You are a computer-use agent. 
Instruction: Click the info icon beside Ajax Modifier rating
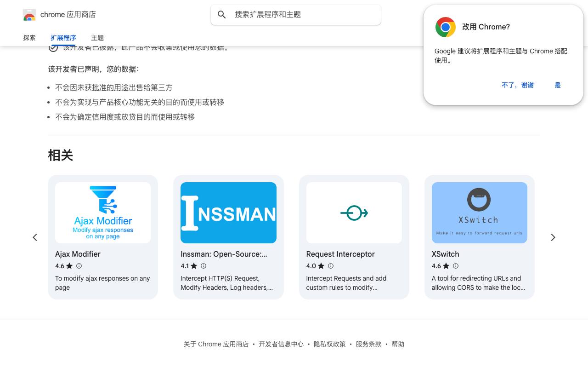(x=79, y=266)
